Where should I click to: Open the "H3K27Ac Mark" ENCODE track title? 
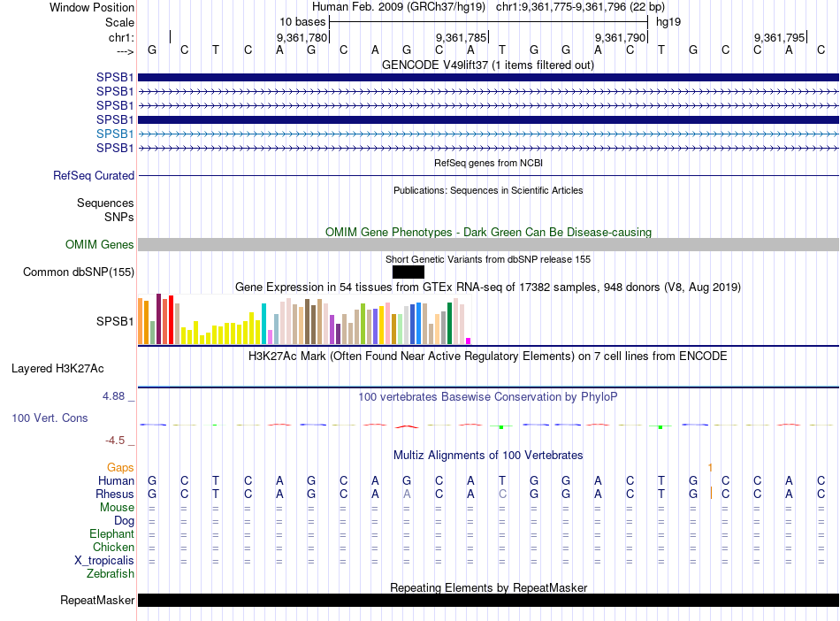488,356
